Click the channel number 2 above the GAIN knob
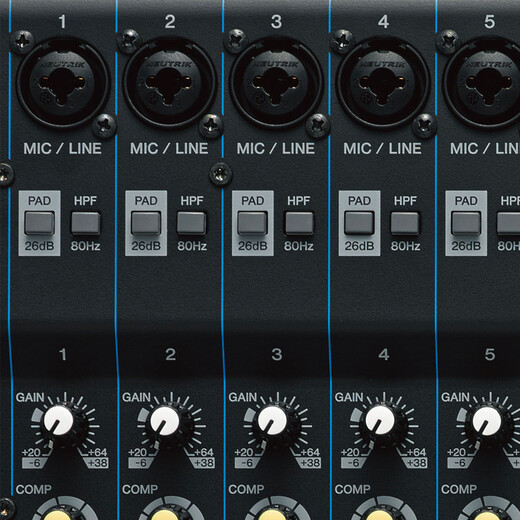The height and width of the screenshot is (520, 520). 170,354
